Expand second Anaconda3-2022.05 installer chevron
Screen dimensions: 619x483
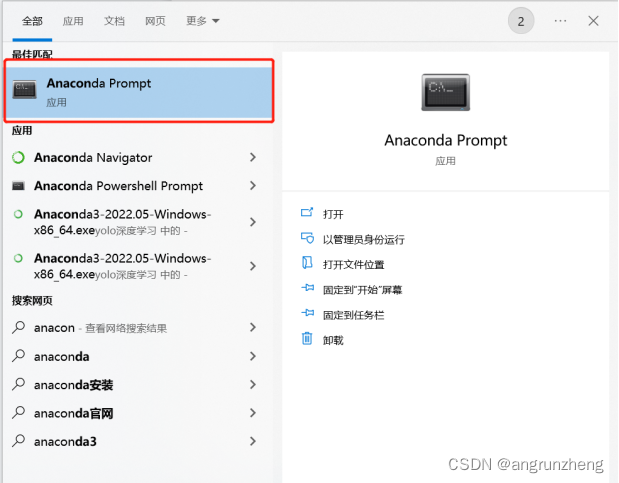[253, 266]
